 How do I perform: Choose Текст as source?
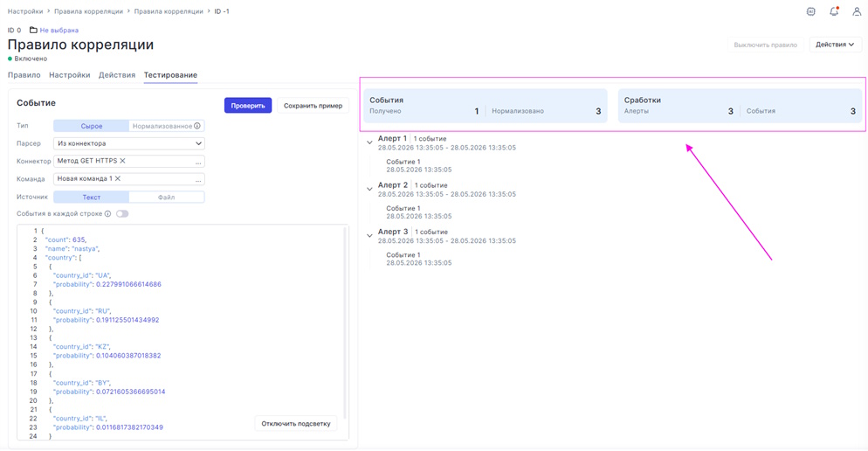tap(92, 198)
